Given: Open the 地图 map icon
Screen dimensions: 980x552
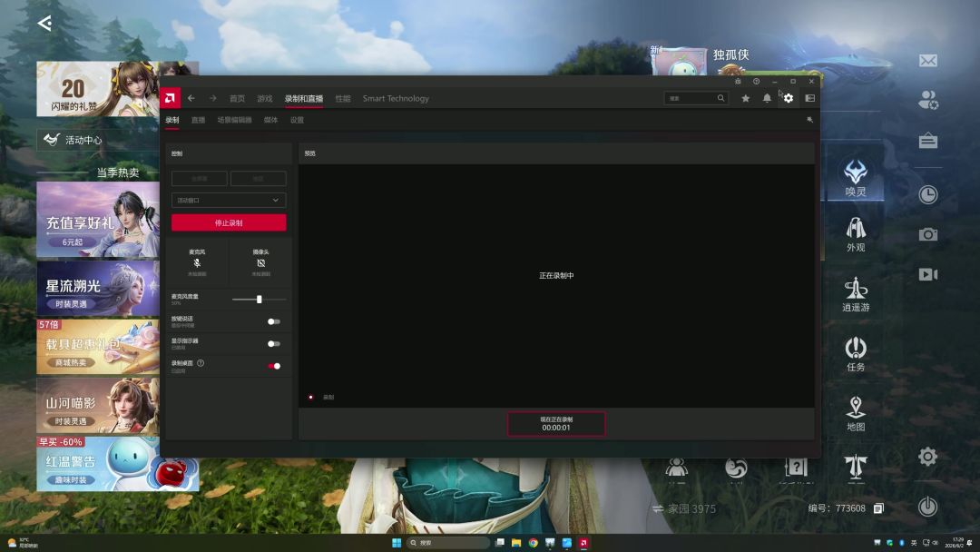Looking at the screenshot, I should click(856, 414).
